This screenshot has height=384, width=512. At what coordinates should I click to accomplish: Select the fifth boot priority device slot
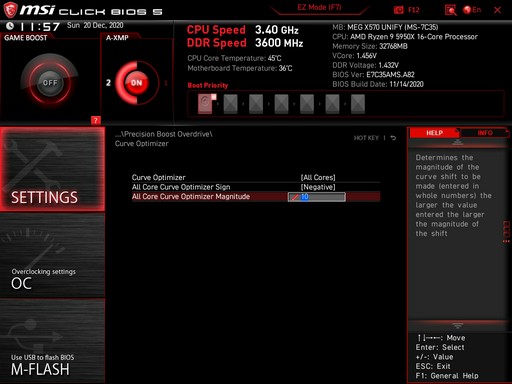pyautogui.click(x=307, y=104)
